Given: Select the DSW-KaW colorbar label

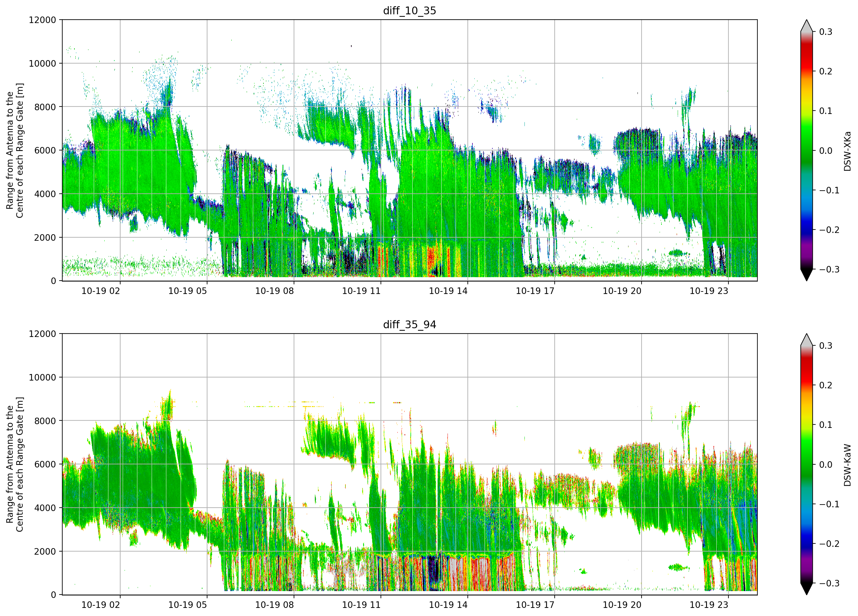Looking at the screenshot, I should (x=847, y=465).
